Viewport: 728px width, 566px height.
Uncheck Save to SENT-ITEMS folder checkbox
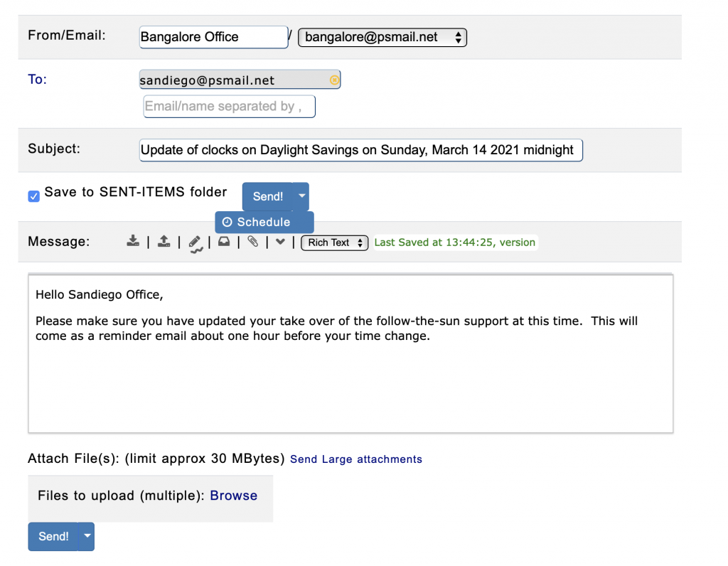click(34, 196)
